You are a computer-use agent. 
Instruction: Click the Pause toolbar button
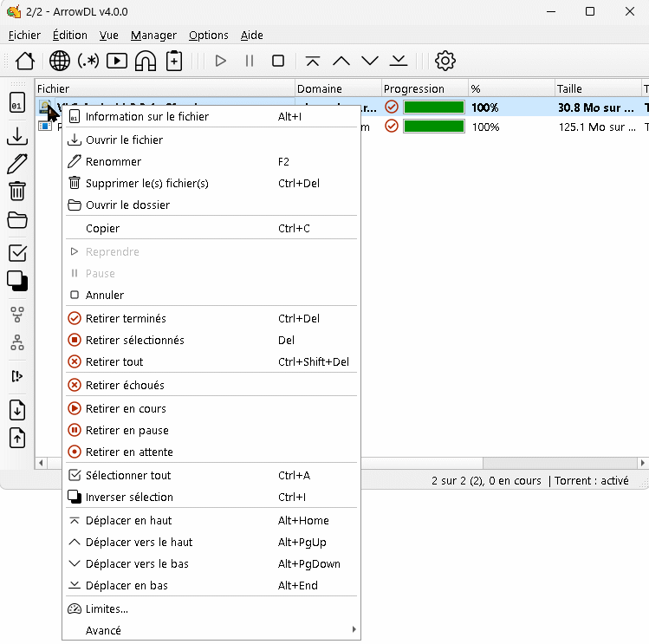pos(250,61)
